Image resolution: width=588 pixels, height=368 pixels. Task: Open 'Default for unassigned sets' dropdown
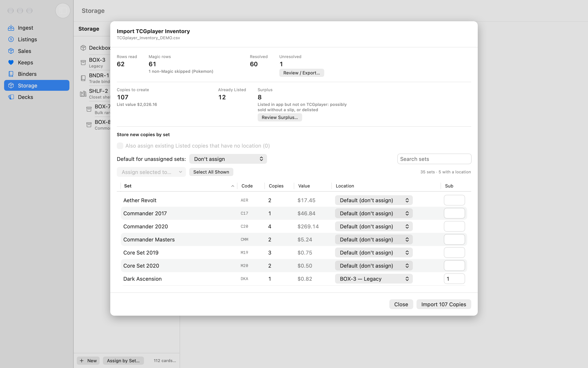point(228,159)
